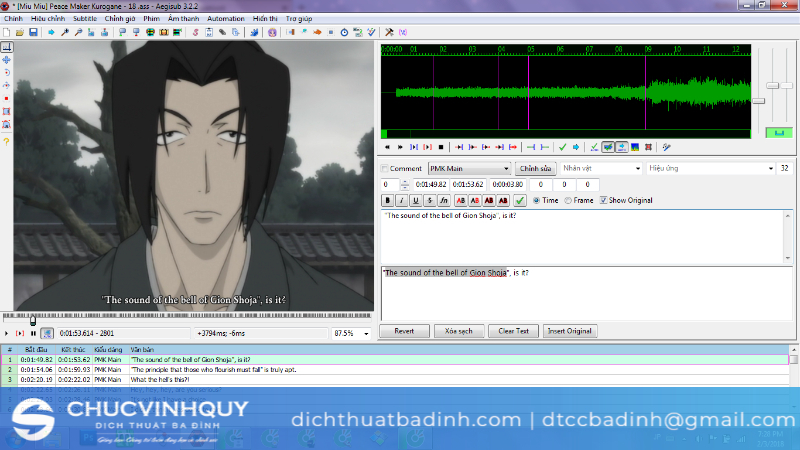Select the standard crosshair video tool
Viewport: 800px width, 450px height.
[7, 47]
